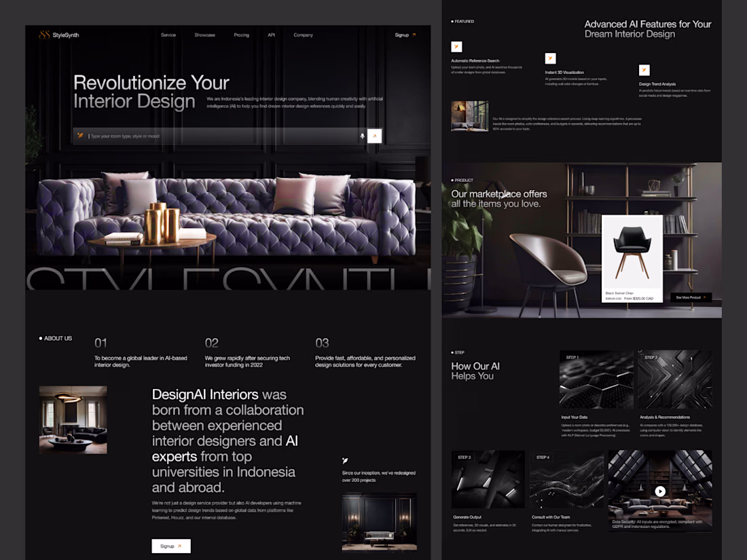Click the 'ABOUT US' section label
This screenshot has height=560, width=747.
pos(56,338)
